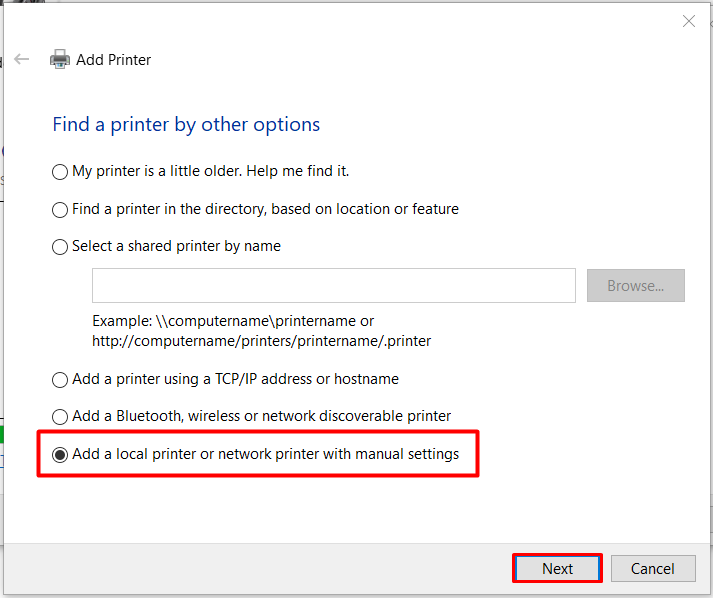
Task: Select the 'Select a shared printer by name' radio
Action: click(60, 247)
